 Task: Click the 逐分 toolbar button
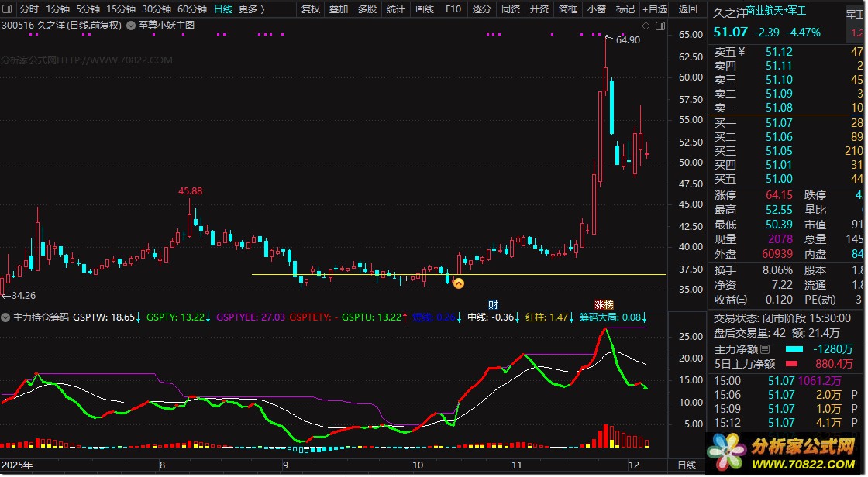(481, 9)
